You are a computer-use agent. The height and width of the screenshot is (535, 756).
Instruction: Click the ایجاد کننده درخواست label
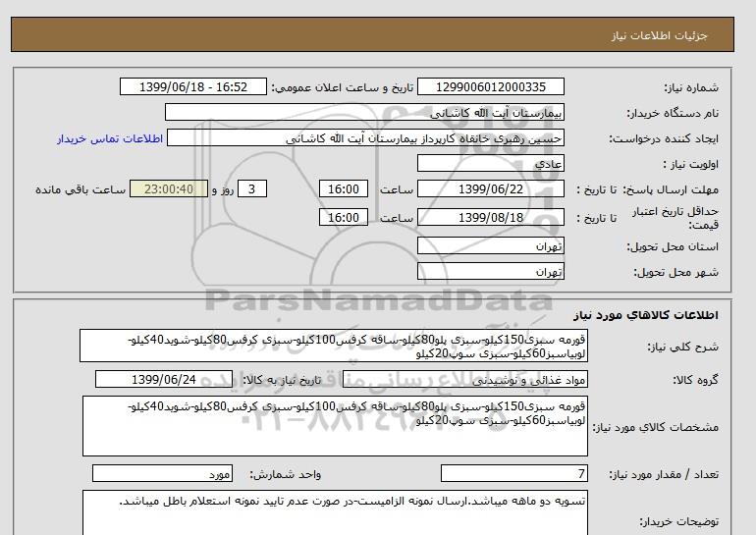[664, 138]
